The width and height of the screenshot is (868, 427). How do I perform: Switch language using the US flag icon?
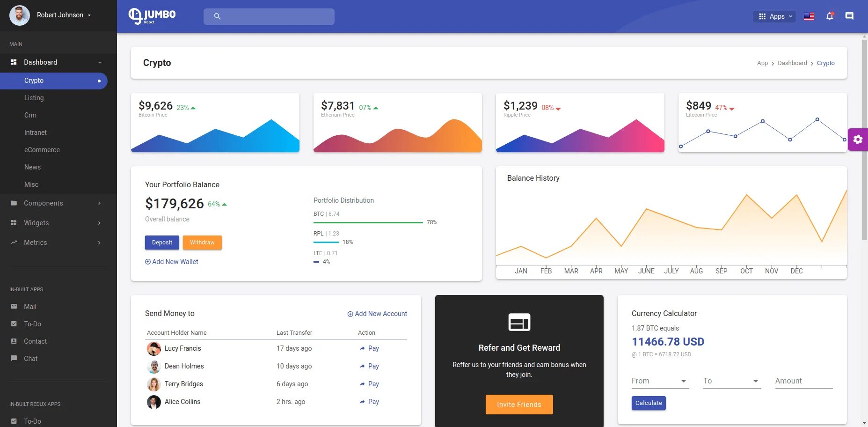[x=809, y=16]
